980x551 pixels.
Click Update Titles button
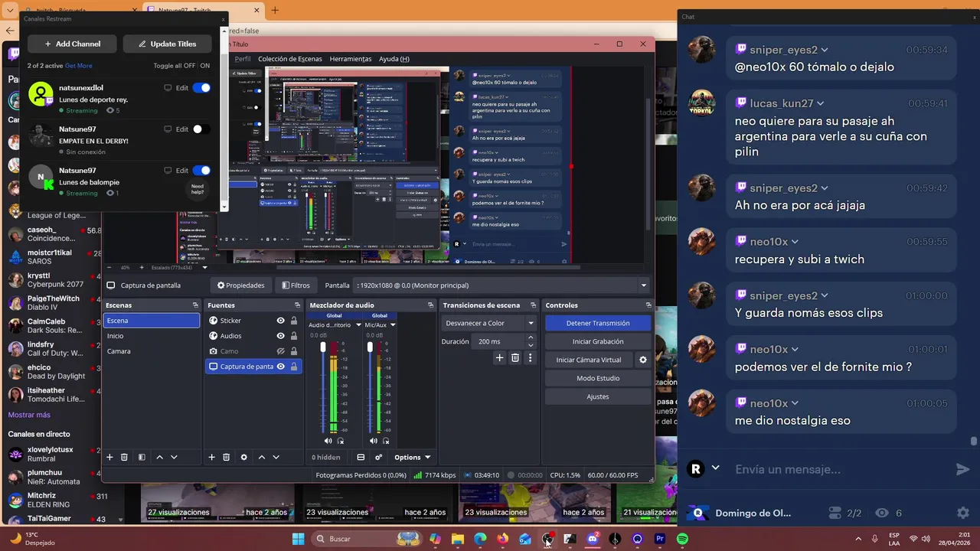coord(168,44)
